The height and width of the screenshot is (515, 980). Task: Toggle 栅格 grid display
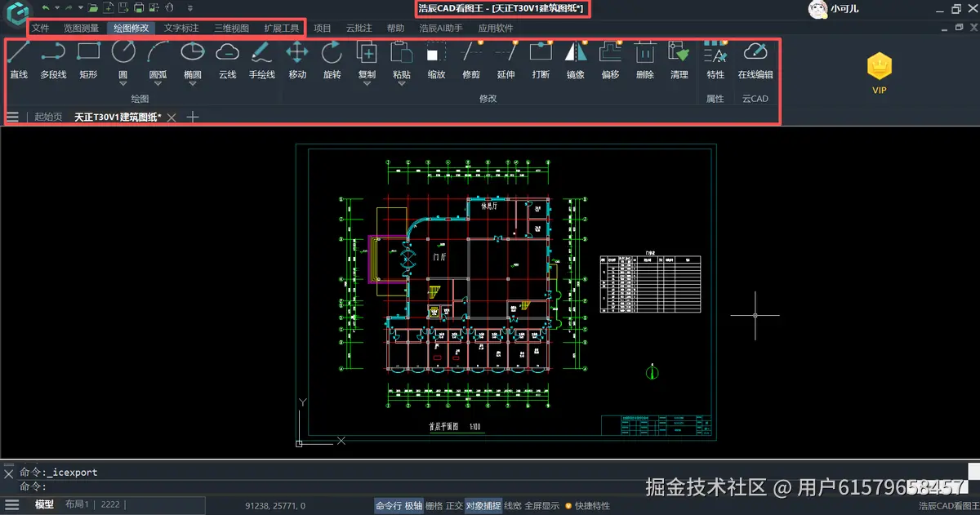click(x=434, y=506)
